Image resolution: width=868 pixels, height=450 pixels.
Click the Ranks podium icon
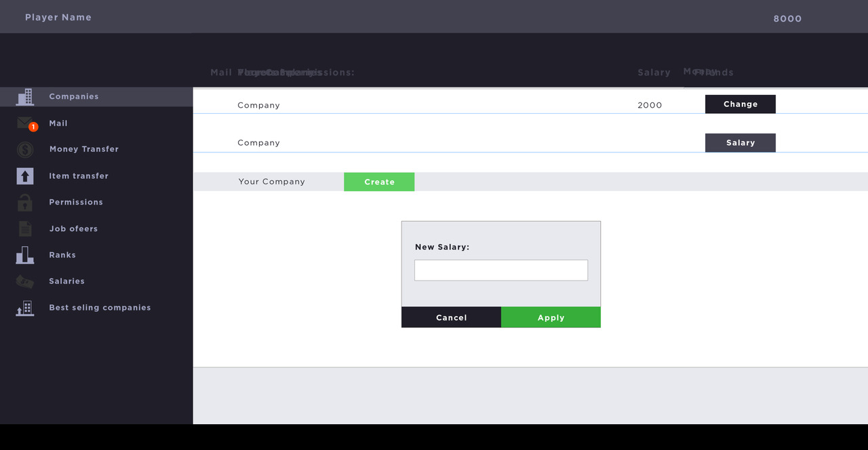point(25,255)
